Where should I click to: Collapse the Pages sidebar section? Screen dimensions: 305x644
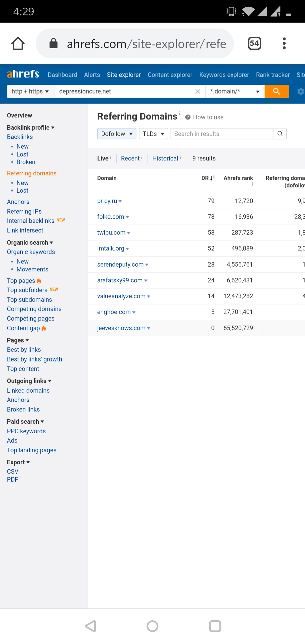tap(18, 340)
